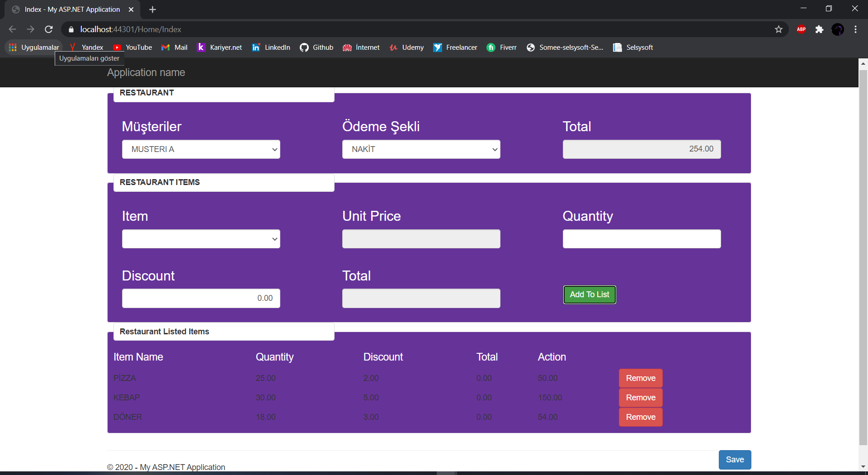The image size is (868, 475).
Task: Open the Müşteriler customer dropdown
Action: (x=201, y=149)
